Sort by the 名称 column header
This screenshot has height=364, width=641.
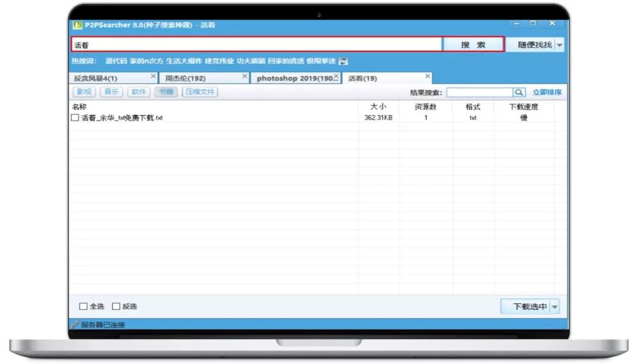coord(80,107)
